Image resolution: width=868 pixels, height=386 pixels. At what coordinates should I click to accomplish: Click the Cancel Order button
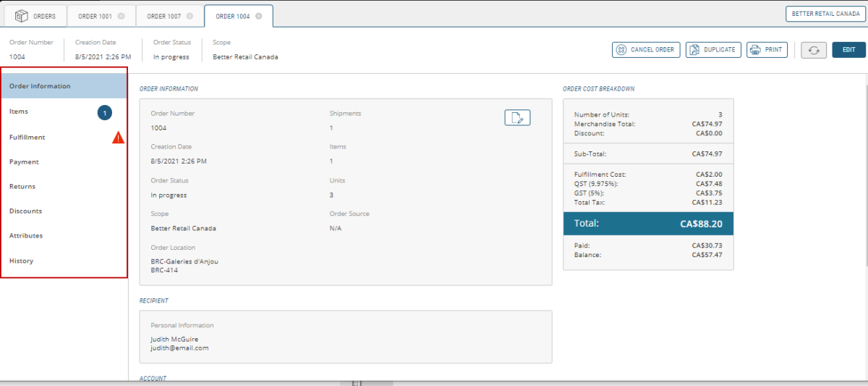pyautogui.click(x=645, y=50)
